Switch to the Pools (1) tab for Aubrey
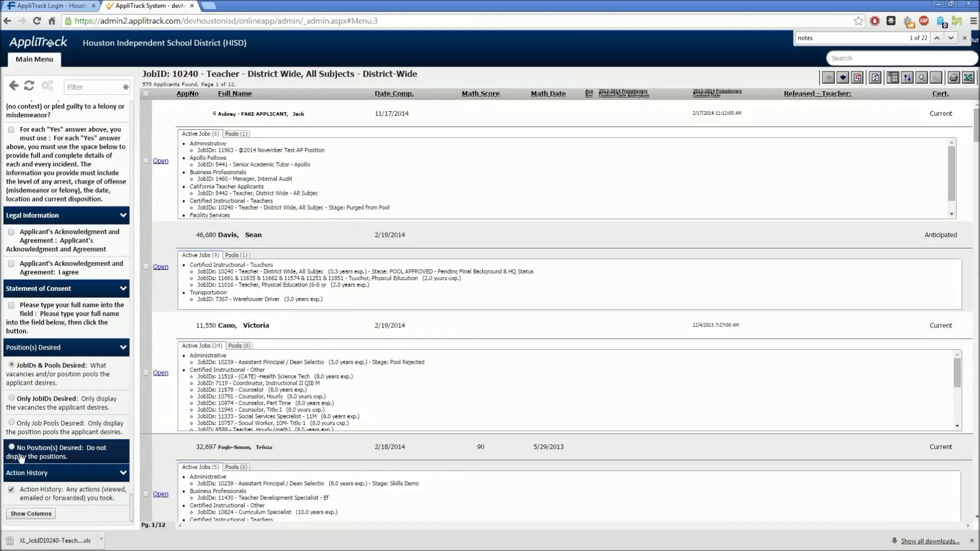 (x=236, y=133)
